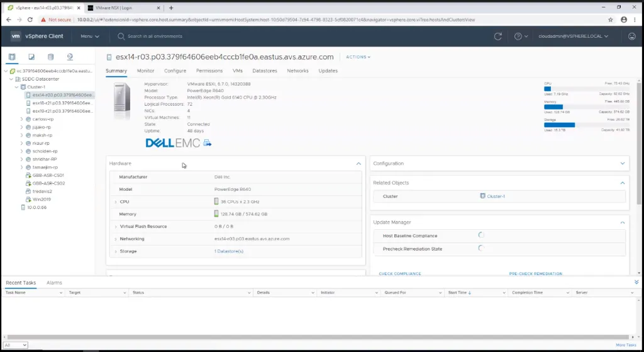This screenshot has height=352, width=644.
Task: Open the task filter All dropdown
Action: pos(16,345)
